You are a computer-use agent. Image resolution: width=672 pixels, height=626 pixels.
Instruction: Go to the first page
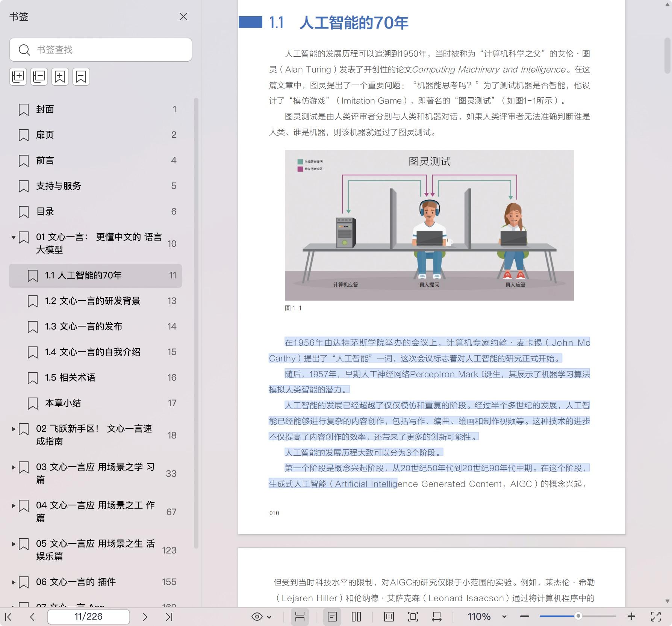click(x=8, y=617)
